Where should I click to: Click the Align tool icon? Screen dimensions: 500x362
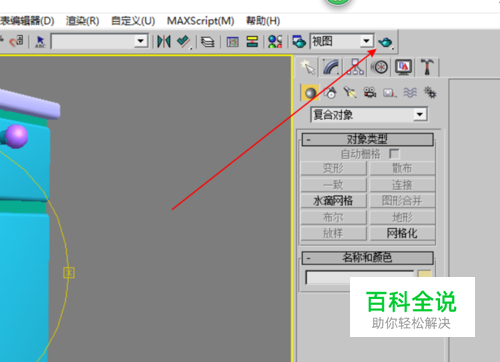tap(184, 42)
